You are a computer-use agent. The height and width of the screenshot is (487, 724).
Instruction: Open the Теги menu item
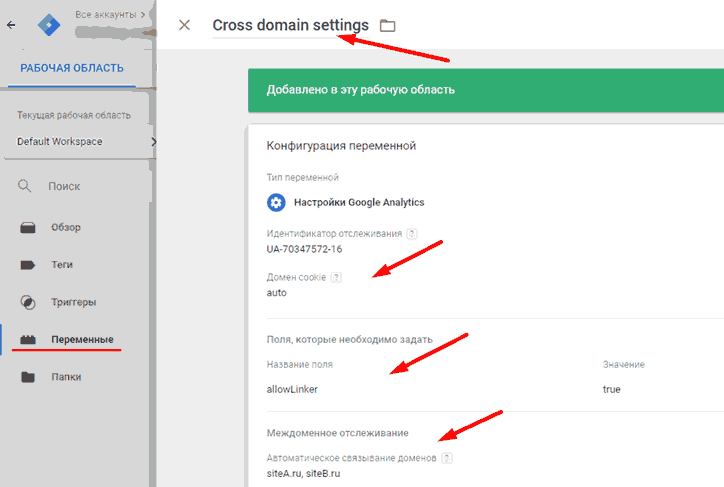click(x=62, y=265)
